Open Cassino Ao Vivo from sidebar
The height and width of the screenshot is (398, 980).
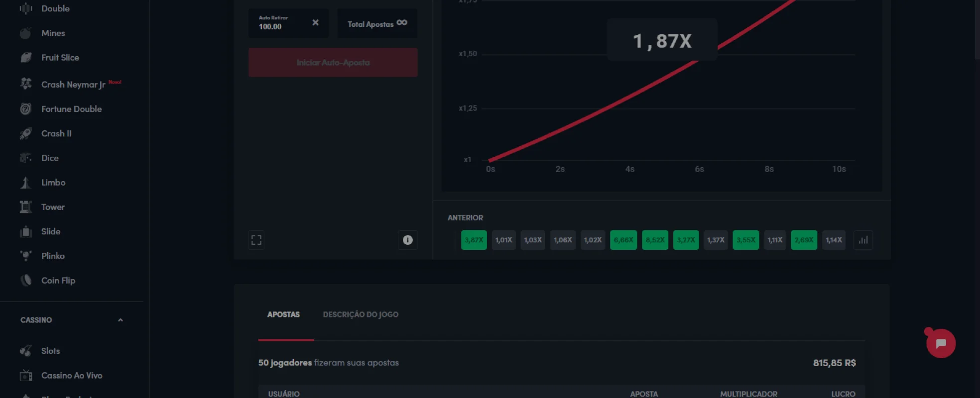71,376
